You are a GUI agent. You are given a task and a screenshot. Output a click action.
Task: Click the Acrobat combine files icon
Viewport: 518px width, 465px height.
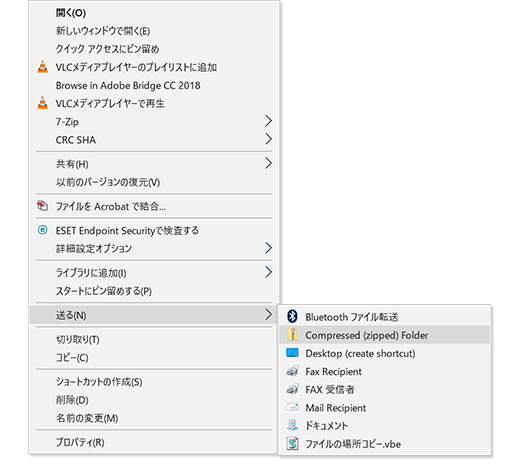coord(42,205)
